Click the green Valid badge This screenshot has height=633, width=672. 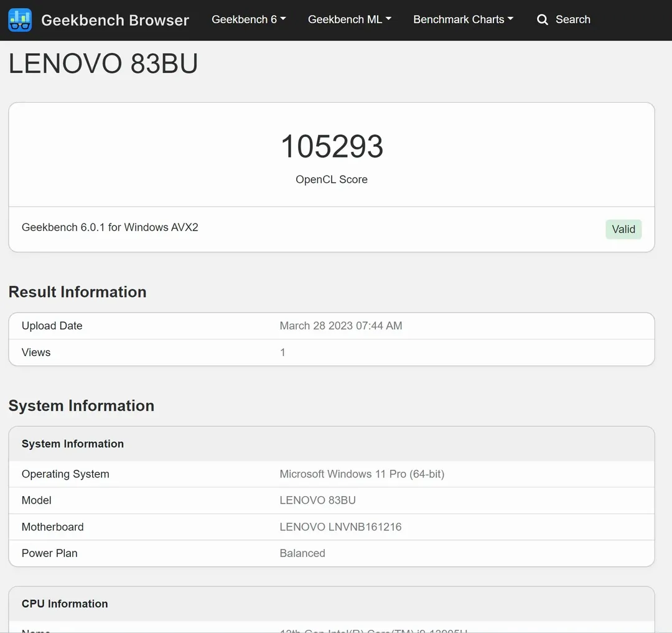[x=623, y=229]
